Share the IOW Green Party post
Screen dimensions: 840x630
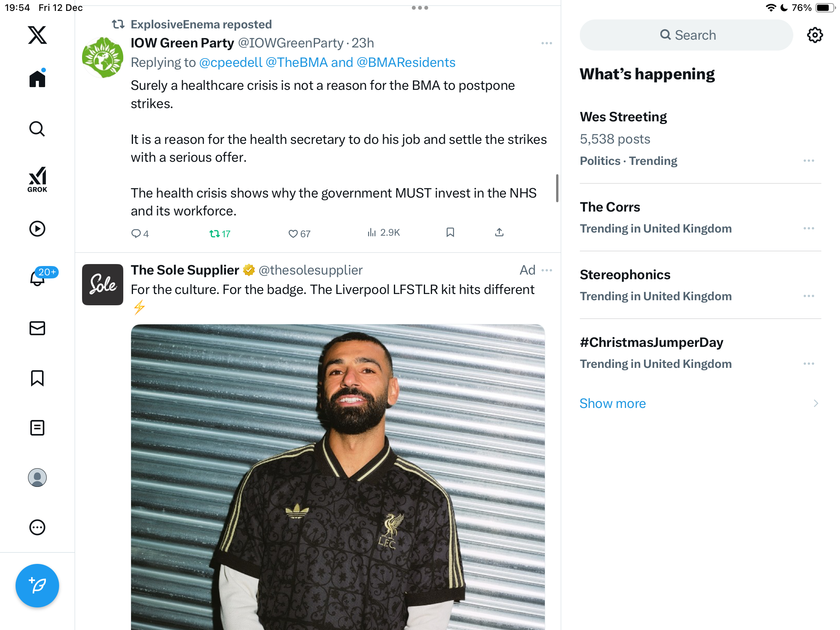point(499,233)
